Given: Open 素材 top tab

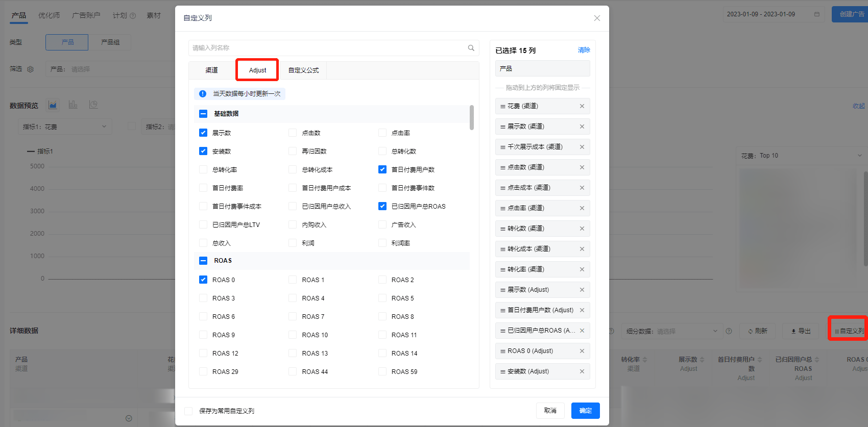Looking at the screenshot, I should 154,15.
